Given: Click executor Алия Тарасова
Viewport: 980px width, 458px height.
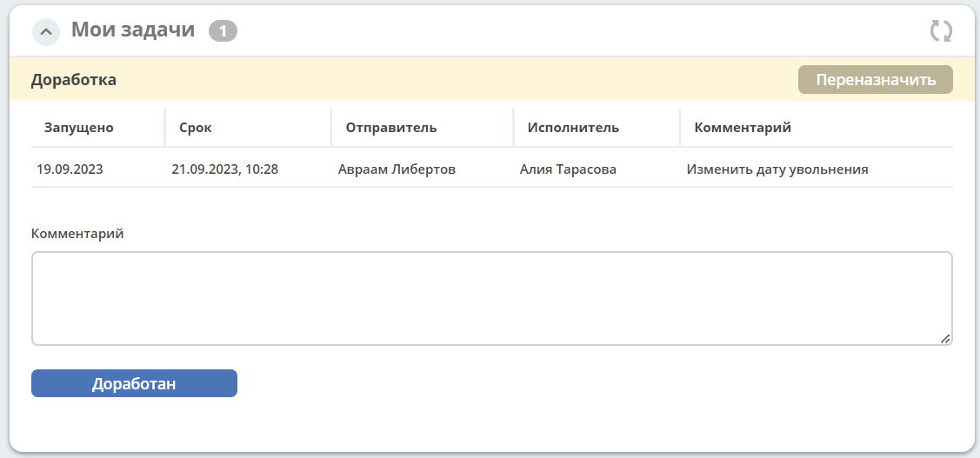Looking at the screenshot, I should click(x=568, y=169).
